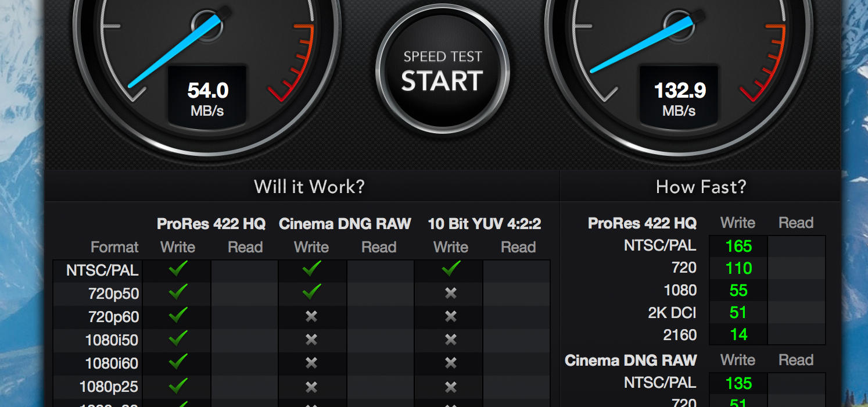Click the Cinema DNG RAW heading in How Fast

pos(631,360)
